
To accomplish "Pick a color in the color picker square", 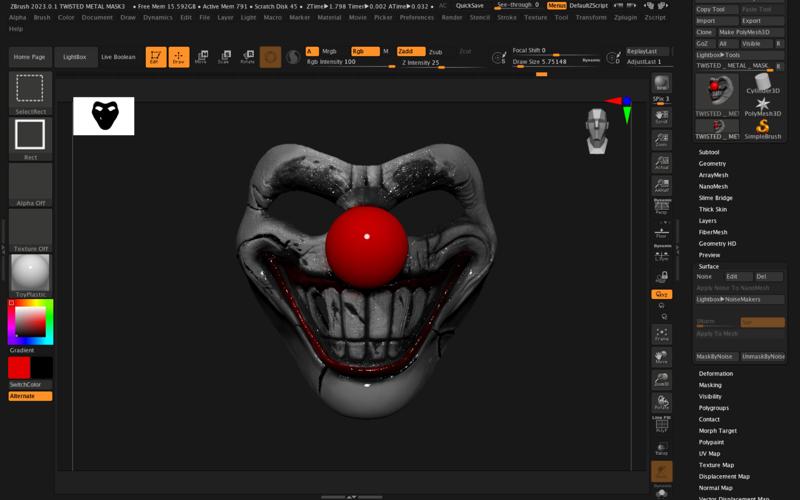I will [x=30, y=322].
